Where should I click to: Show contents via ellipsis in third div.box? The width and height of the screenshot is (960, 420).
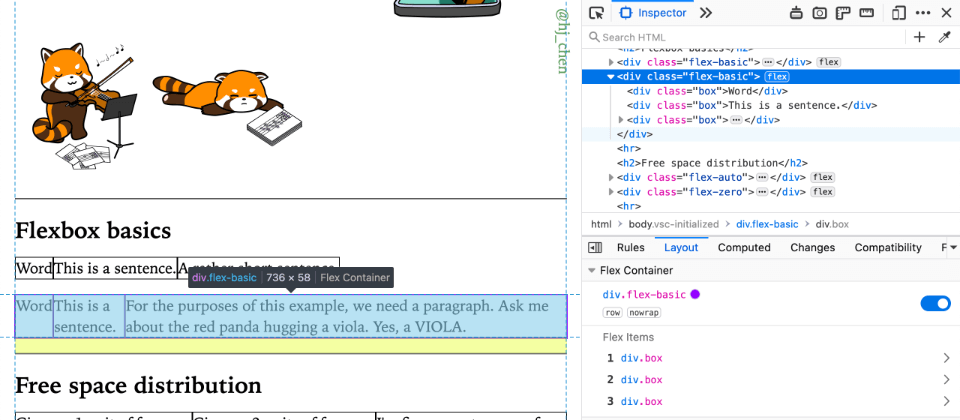[737, 120]
